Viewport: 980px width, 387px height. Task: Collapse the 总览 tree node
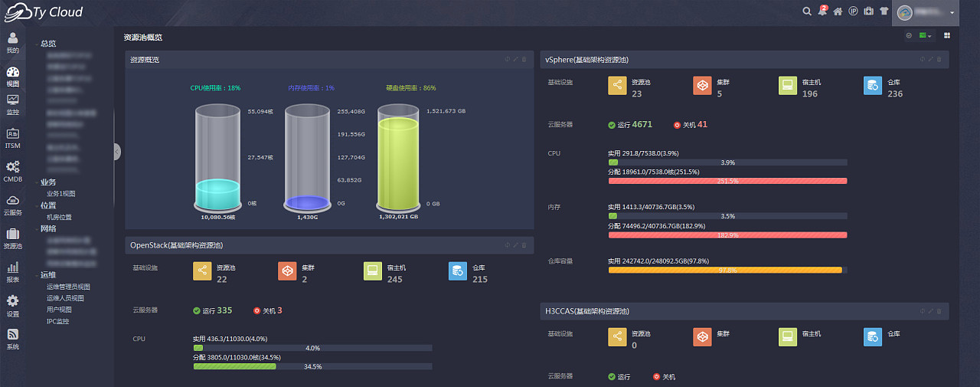[37, 44]
